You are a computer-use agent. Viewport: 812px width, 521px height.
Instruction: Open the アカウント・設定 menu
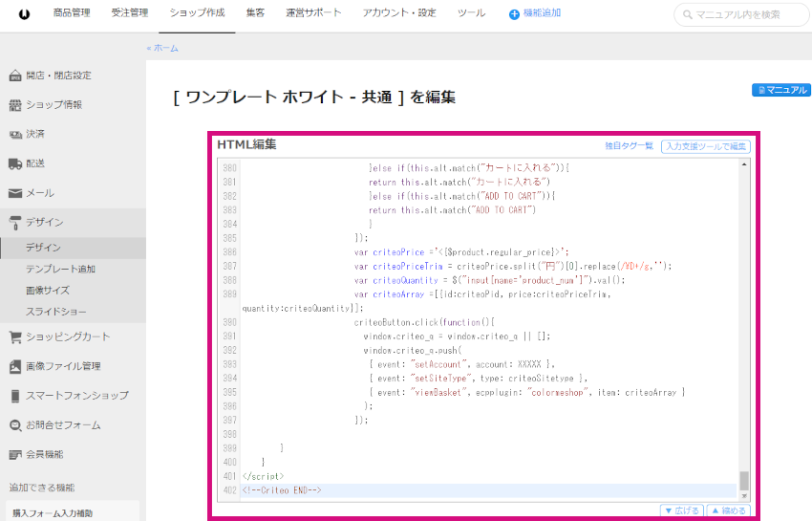[x=399, y=13]
